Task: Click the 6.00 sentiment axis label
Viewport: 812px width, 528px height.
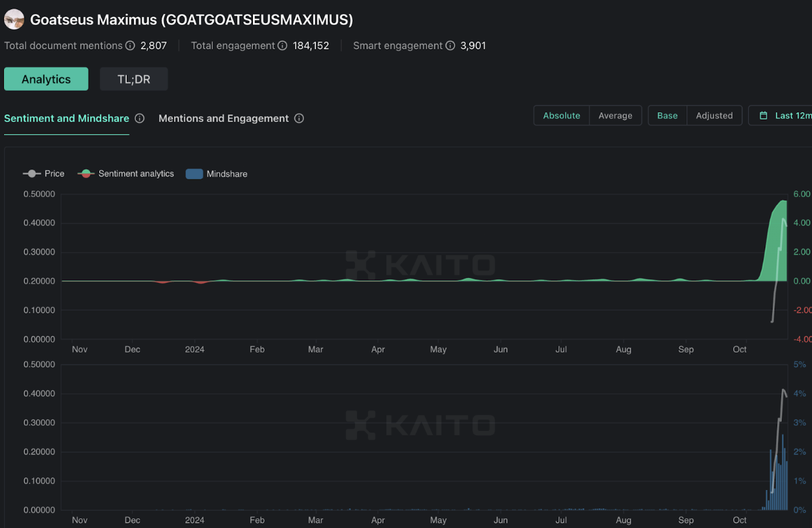Action: click(801, 194)
